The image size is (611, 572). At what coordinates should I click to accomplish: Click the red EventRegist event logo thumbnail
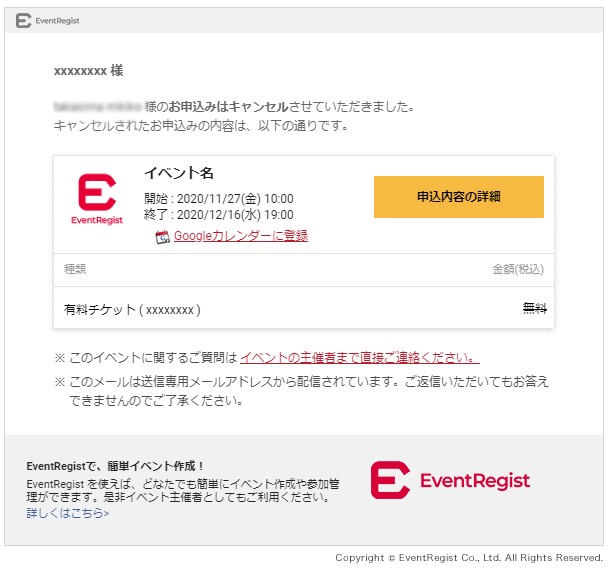pyautogui.click(x=97, y=199)
